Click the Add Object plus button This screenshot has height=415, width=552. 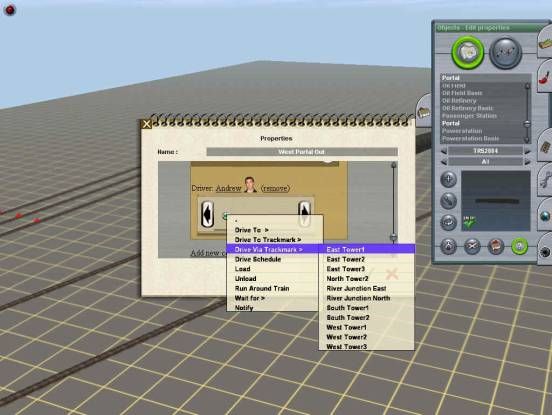(448, 180)
